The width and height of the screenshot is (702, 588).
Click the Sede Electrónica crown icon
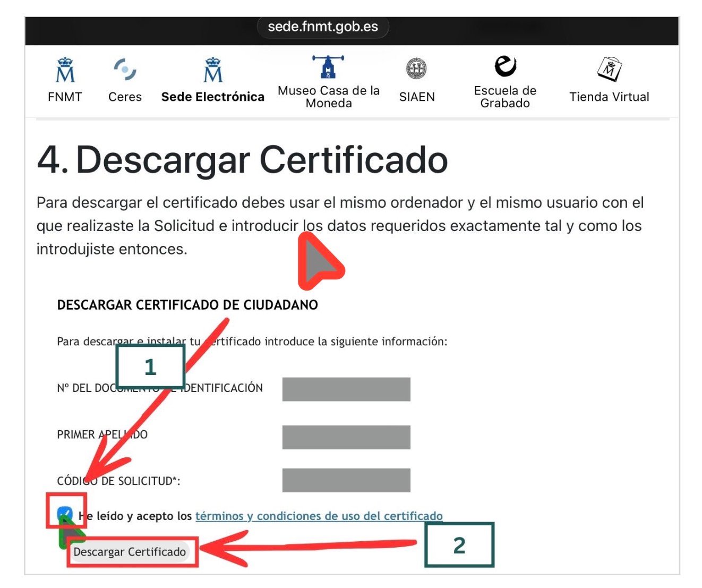pos(212,70)
